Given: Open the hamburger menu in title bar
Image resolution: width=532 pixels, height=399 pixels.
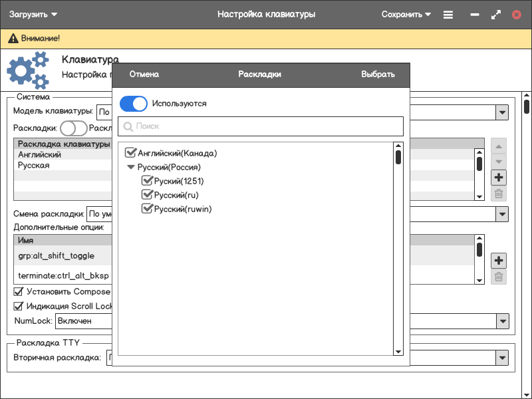Looking at the screenshot, I should tap(448, 15).
